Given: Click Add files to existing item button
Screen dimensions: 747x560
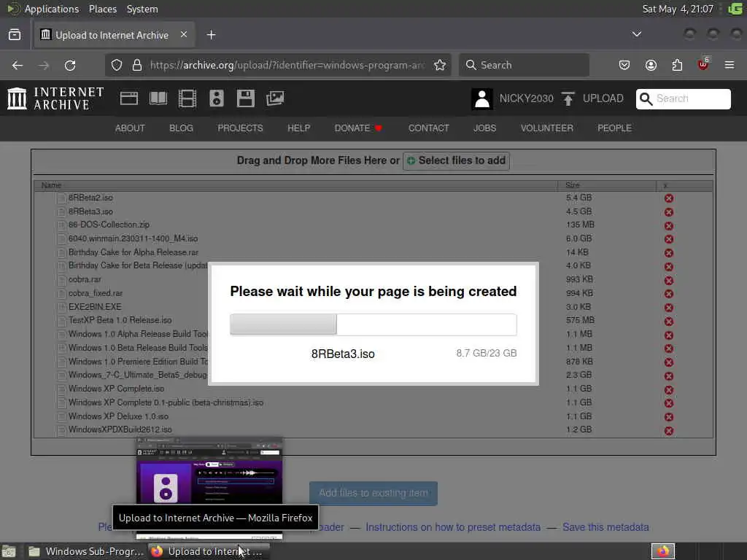Looking at the screenshot, I should pos(373,494).
